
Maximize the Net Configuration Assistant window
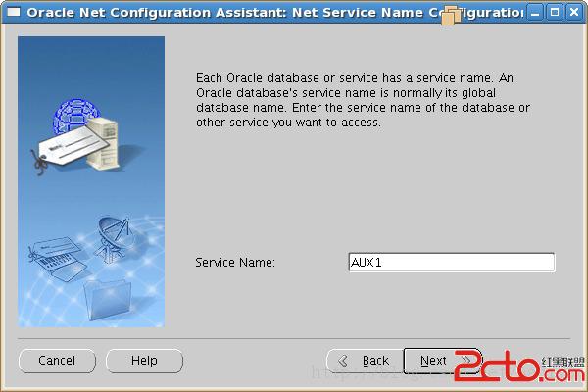[x=555, y=13]
